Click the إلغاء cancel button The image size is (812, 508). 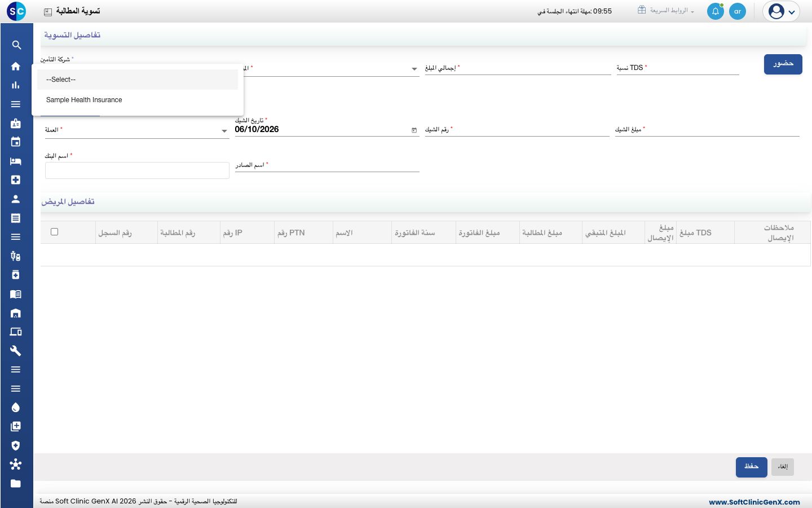[x=783, y=467]
